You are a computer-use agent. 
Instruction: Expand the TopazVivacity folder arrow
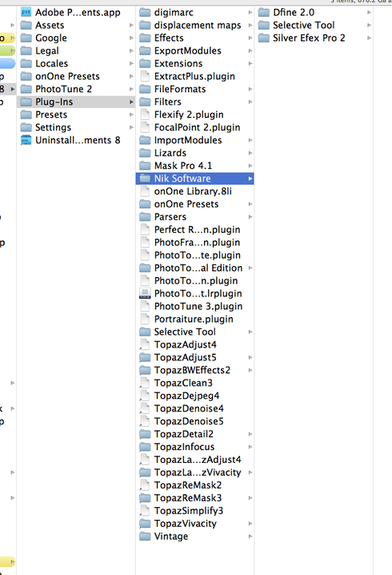pyautogui.click(x=250, y=523)
